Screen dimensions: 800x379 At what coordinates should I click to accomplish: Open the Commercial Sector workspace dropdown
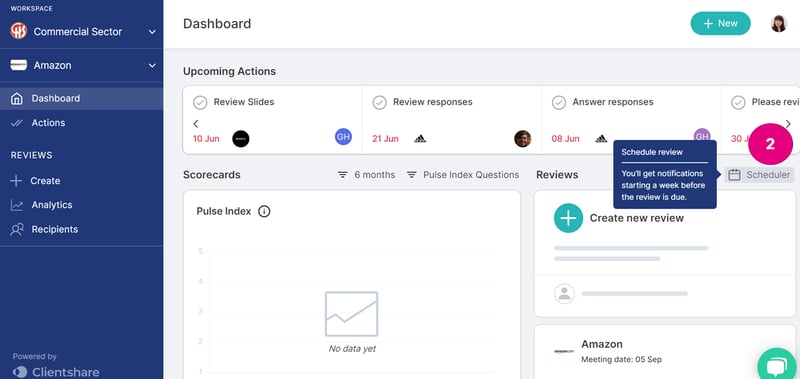(x=82, y=32)
